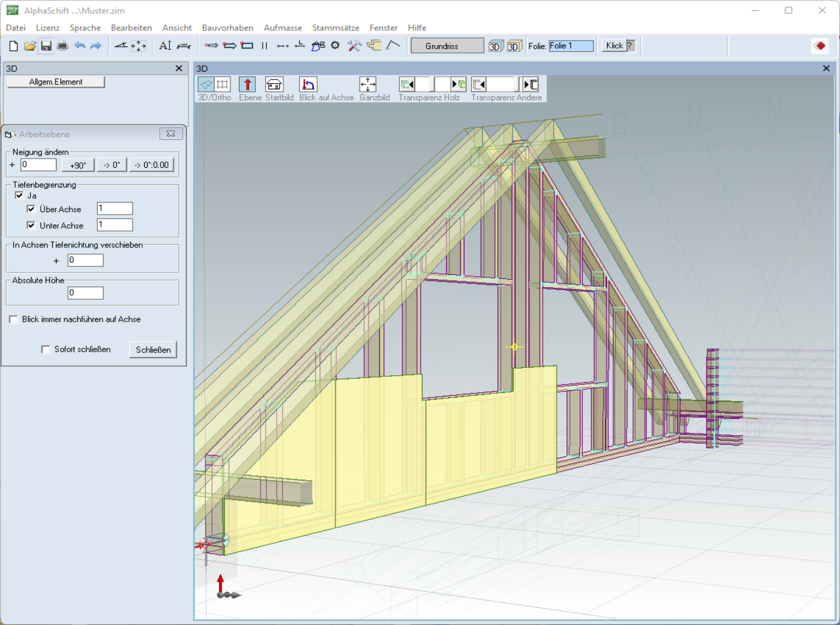The image size is (840, 625).
Task: Toggle the Über Achse checkbox
Action: coord(31,209)
